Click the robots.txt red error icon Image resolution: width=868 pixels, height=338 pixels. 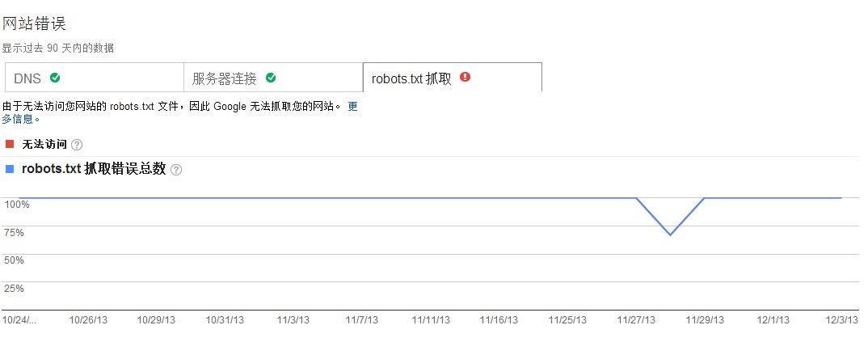tap(465, 77)
